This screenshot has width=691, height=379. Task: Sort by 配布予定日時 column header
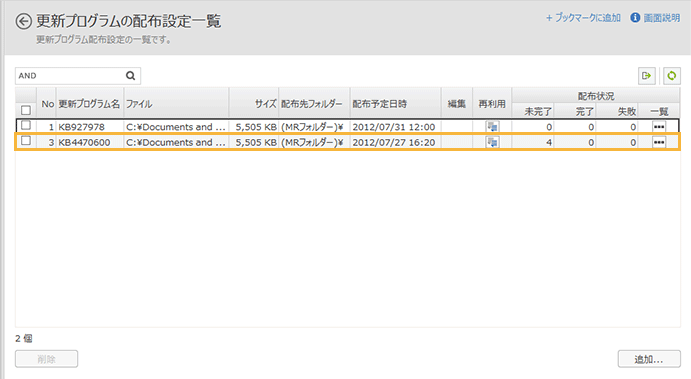pyautogui.click(x=395, y=104)
